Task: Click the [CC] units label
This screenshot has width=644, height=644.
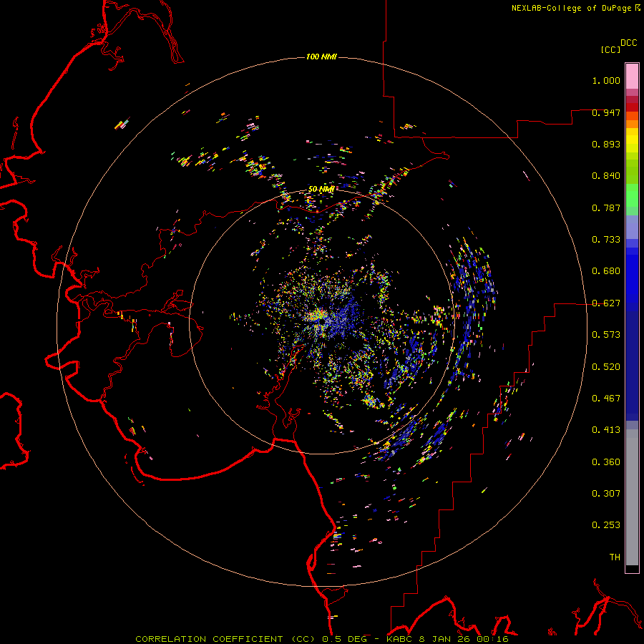Action: pyautogui.click(x=610, y=49)
